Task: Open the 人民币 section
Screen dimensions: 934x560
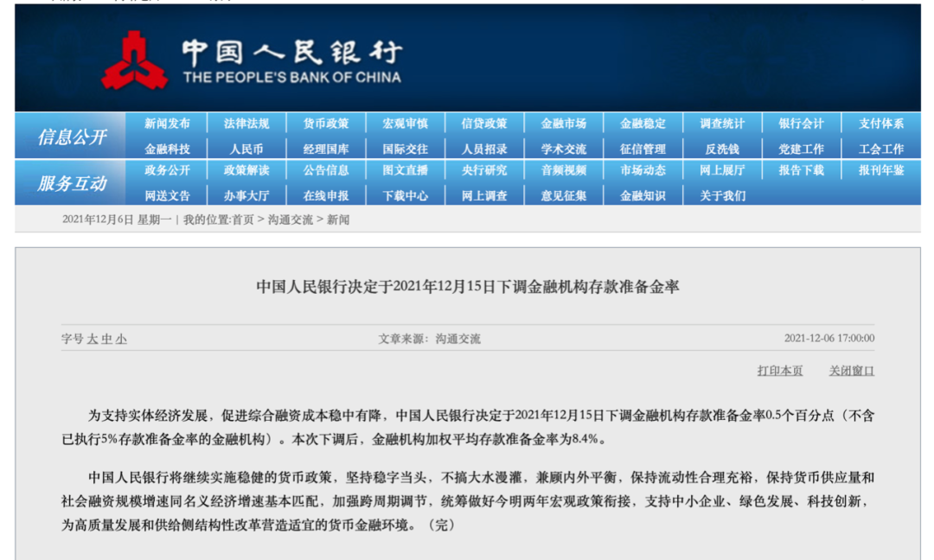Action: (x=246, y=150)
